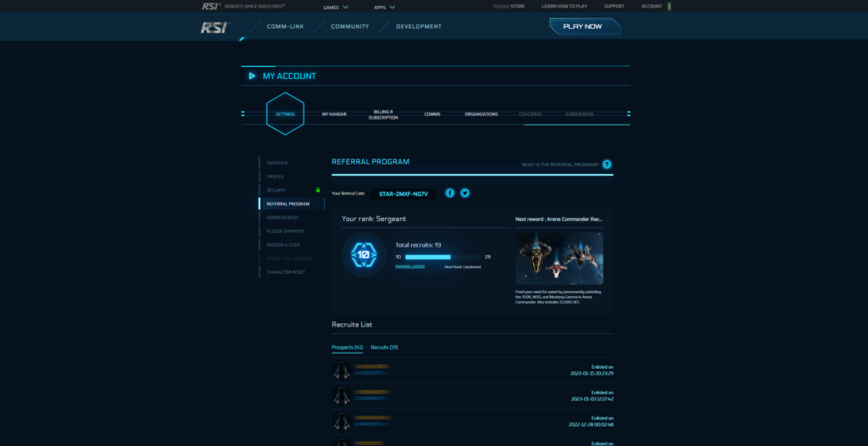
Task: Open the referral program help question icon
Action: (x=607, y=164)
